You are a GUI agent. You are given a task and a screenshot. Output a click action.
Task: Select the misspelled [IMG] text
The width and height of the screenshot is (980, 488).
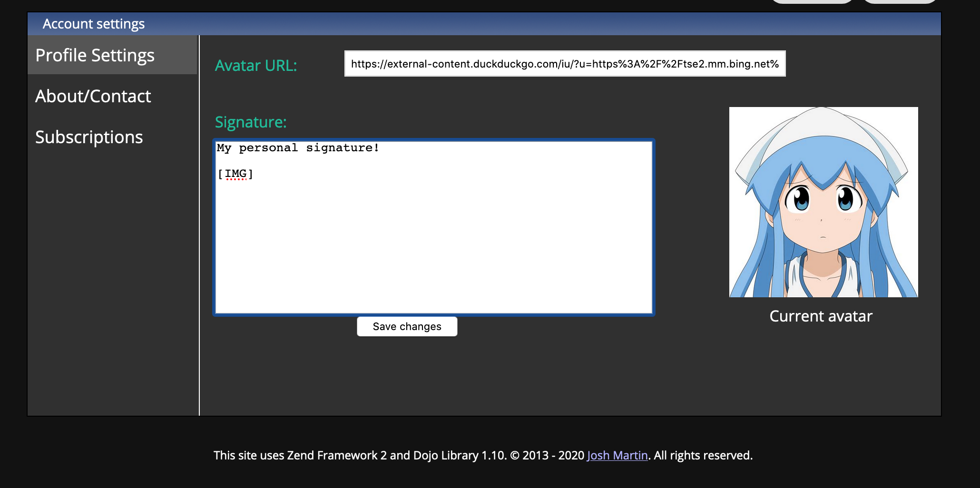coord(235,173)
